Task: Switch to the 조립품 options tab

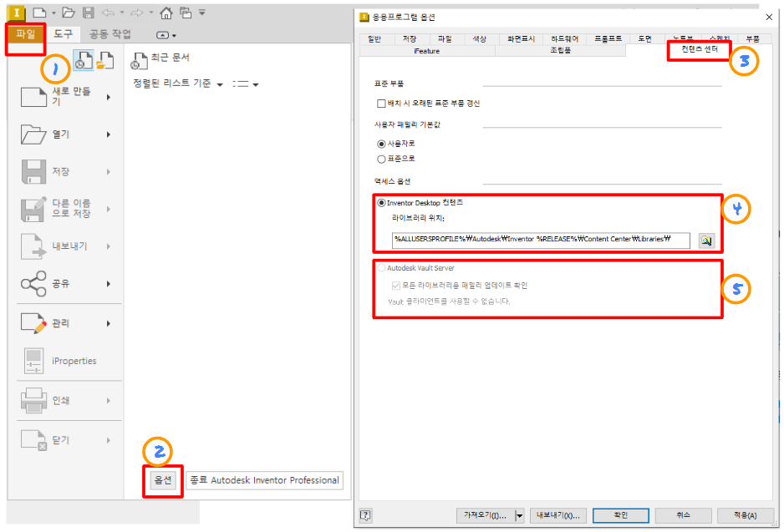Action: click(x=561, y=51)
